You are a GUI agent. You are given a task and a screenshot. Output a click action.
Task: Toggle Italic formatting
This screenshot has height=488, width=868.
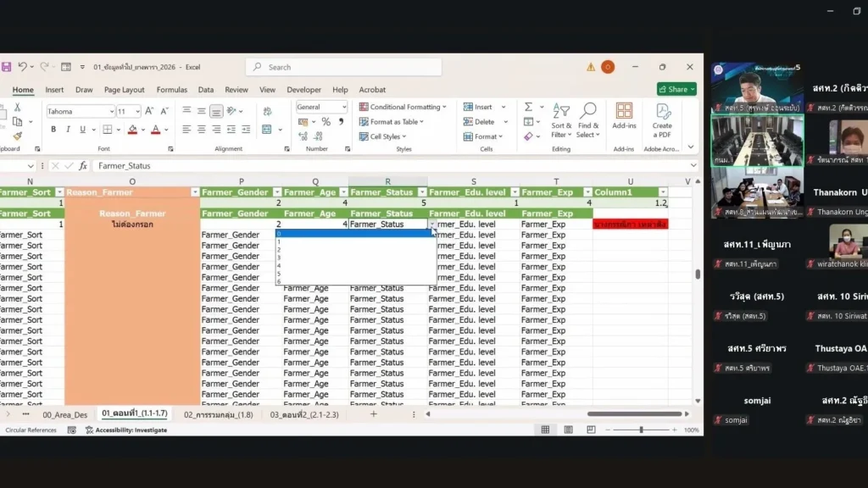[67, 130]
